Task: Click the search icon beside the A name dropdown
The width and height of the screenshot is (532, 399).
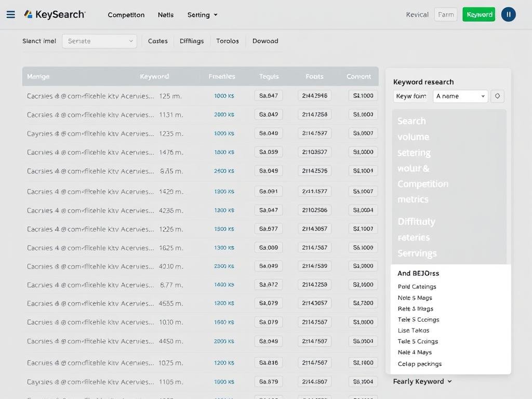Action: point(497,96)
